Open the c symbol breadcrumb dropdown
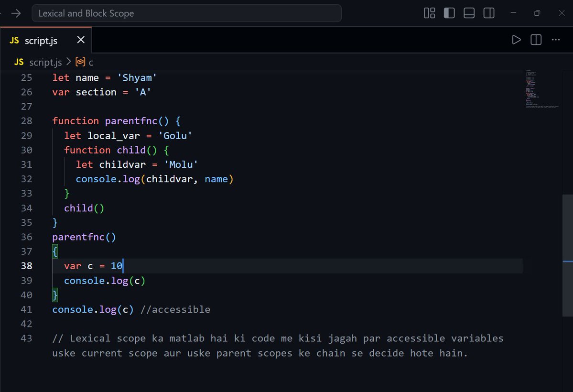The height and width of the screenshot is (392, 573). click(91, 62)
